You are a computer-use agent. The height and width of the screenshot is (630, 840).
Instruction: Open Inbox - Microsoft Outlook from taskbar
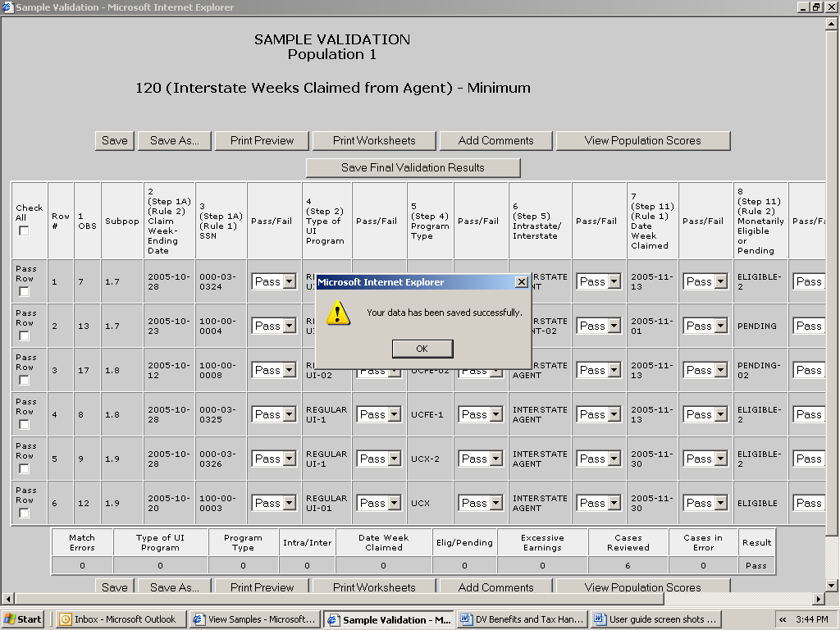[x=118, y=619]
